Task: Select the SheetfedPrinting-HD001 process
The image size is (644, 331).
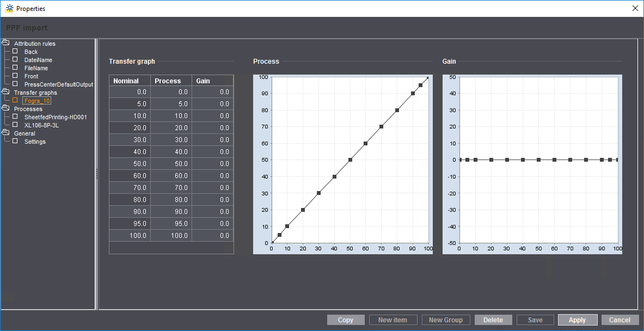Action: point(56,117)
